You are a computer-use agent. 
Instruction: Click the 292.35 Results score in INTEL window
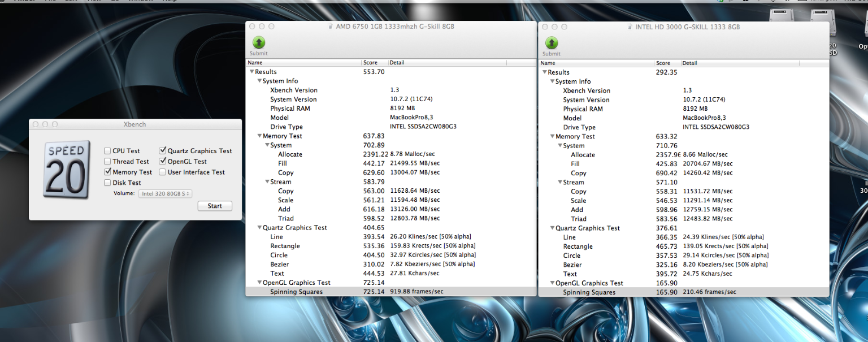[x=666, y=72]
